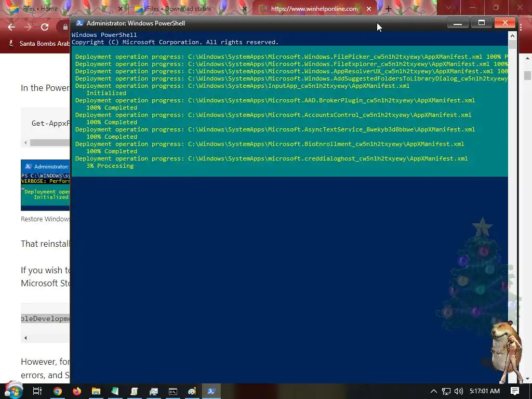Close the 'Files • Download stable' tab
This screenshot has width=532, height=399.
245,9
